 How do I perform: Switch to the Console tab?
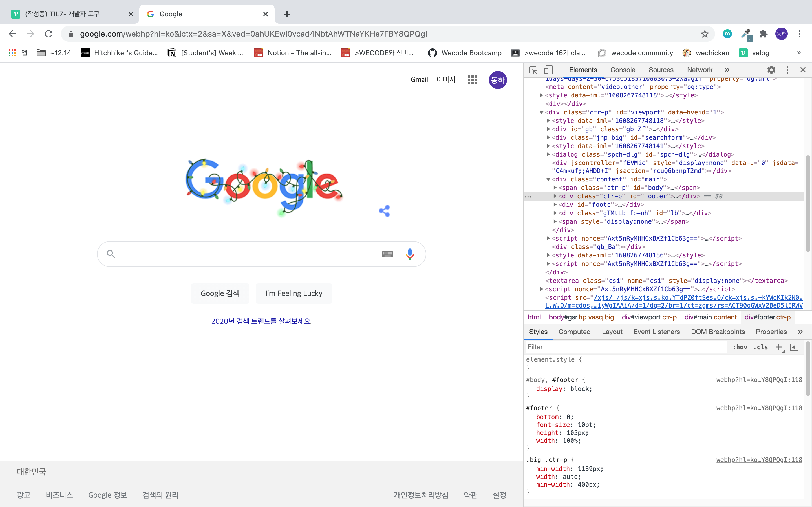click(623, 70)
